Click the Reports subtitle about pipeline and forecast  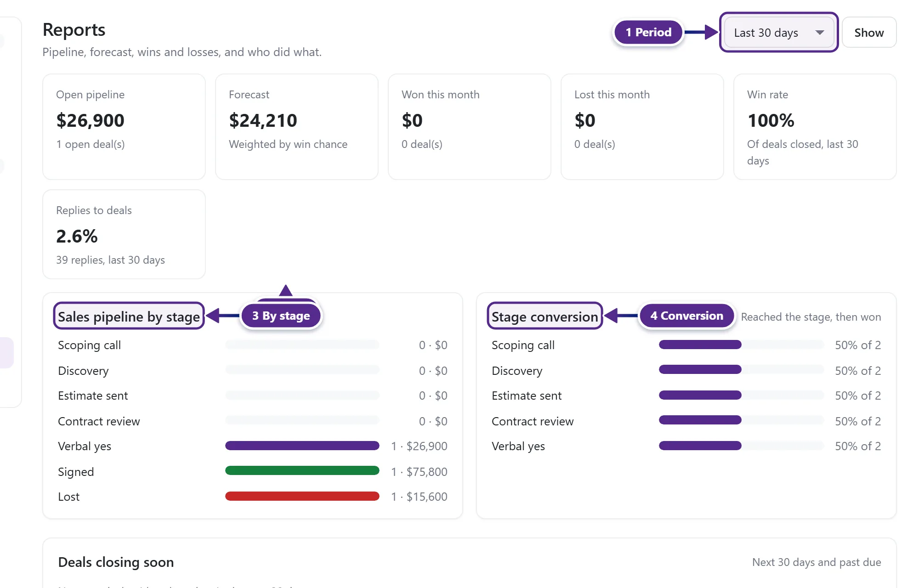(x=182, y=52)
